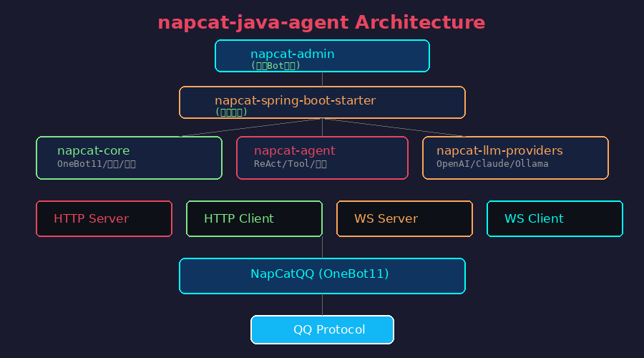
Task: Select the napcat-agent module box
Action: [x=322, y=158]
